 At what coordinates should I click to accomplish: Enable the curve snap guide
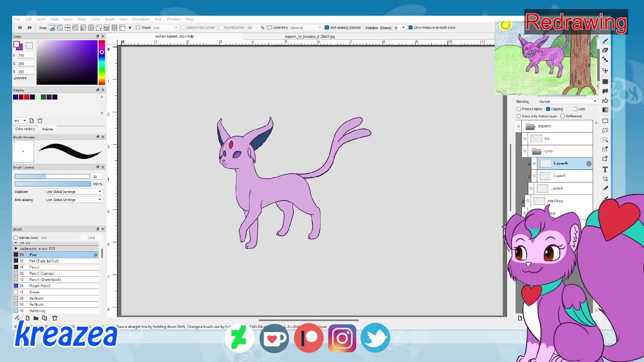pos(99,28)
